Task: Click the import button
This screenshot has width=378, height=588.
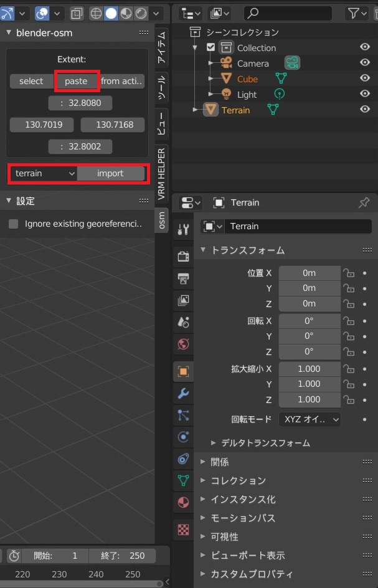Action: [111, 173]
